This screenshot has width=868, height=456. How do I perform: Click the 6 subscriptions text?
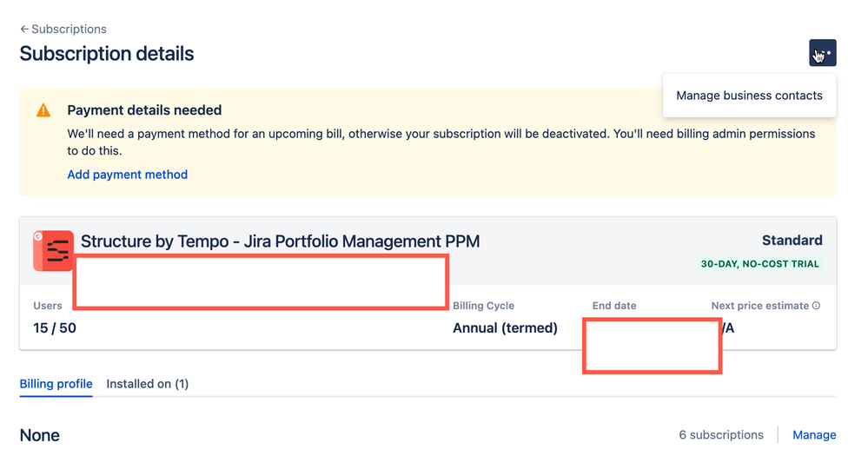(721, 435)
